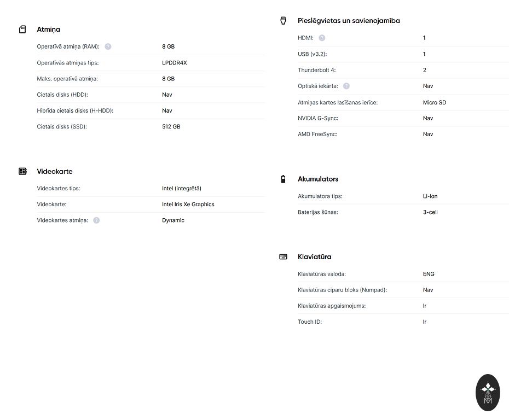The width and height of the screenshot is (509, 420).
Task: Open the help tooltip for Operatīvā atmiņa (RAM)
Action: [108, 46]
